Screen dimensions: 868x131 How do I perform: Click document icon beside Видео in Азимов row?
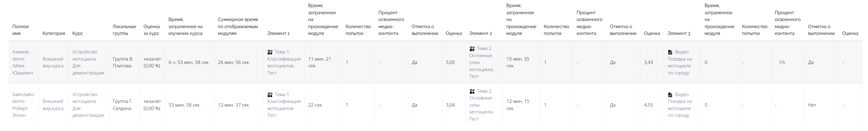click(670, 52)
